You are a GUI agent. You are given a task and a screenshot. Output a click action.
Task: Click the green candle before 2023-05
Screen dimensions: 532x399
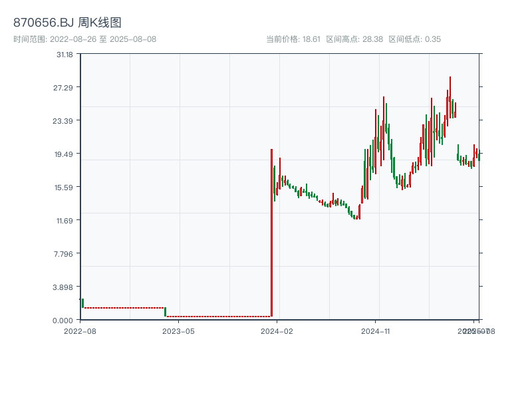tap(165, 312)
